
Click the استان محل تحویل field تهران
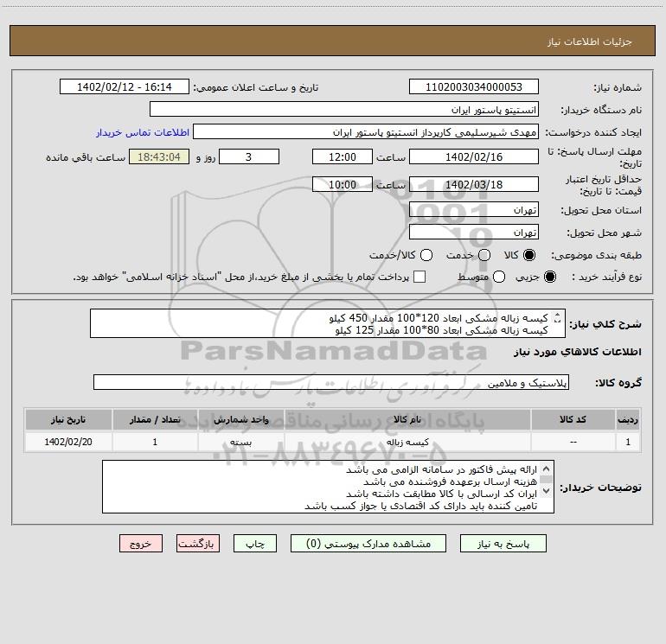click(474, 209)
